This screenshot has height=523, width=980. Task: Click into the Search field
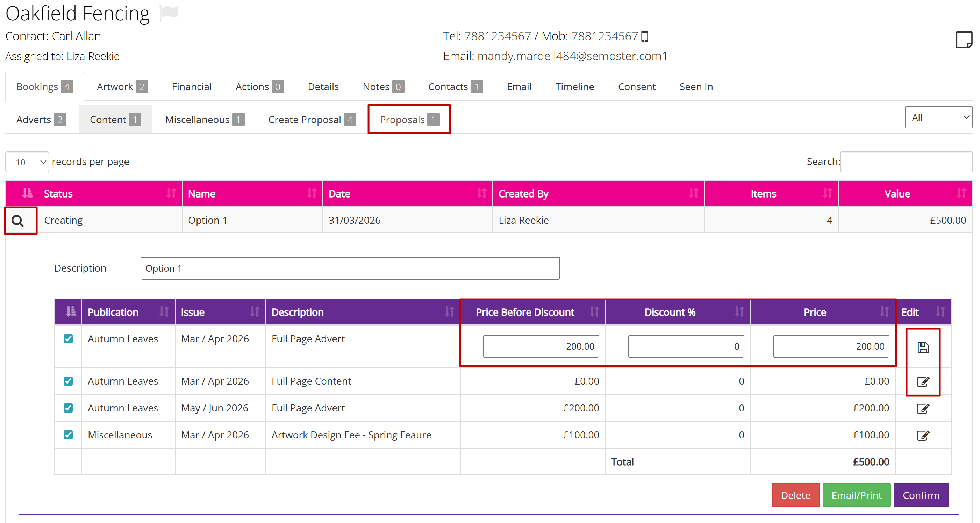(x=906, y=162)
